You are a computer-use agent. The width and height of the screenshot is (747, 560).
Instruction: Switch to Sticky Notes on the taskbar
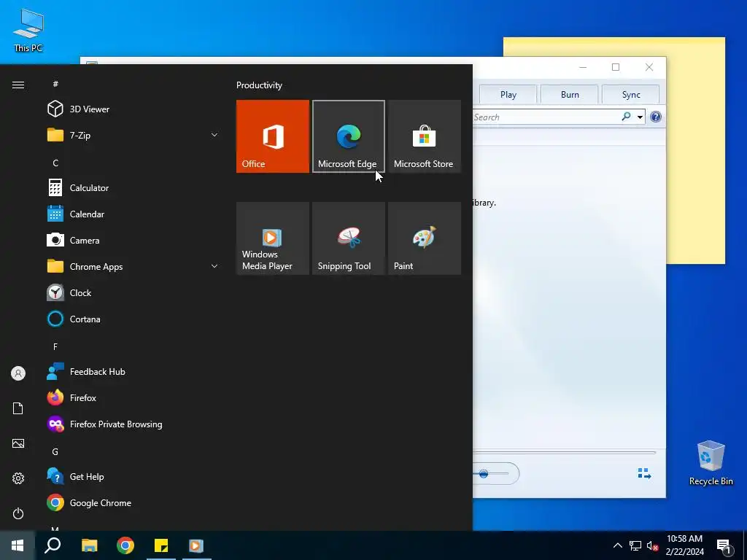pyautogui.click(x=161, y=545)
